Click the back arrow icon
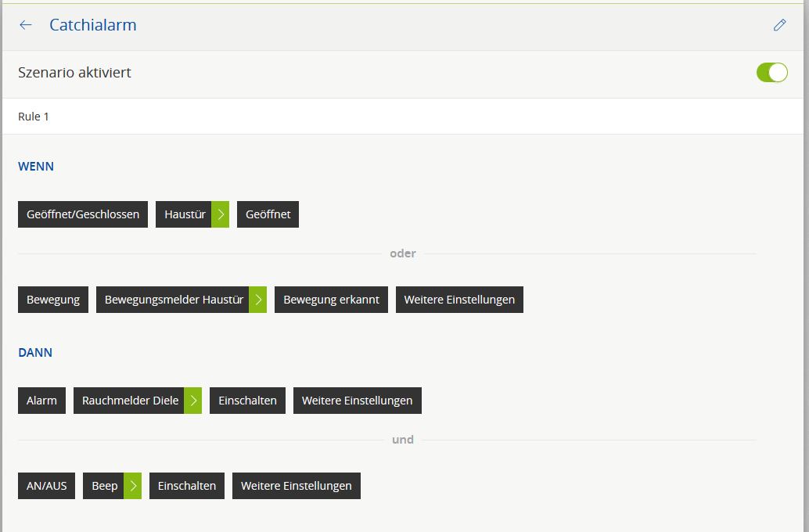Screen dimensions: 809x532 click(26, 25)
